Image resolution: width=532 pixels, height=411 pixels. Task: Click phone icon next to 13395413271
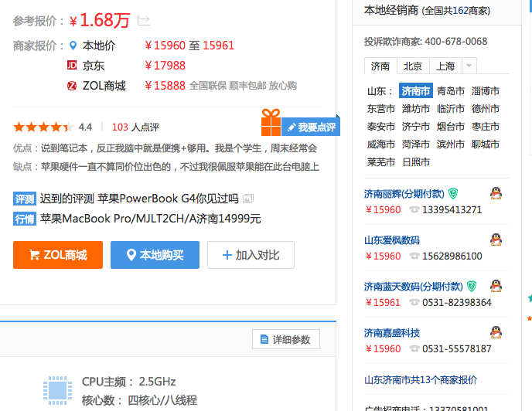pos(414,209)
